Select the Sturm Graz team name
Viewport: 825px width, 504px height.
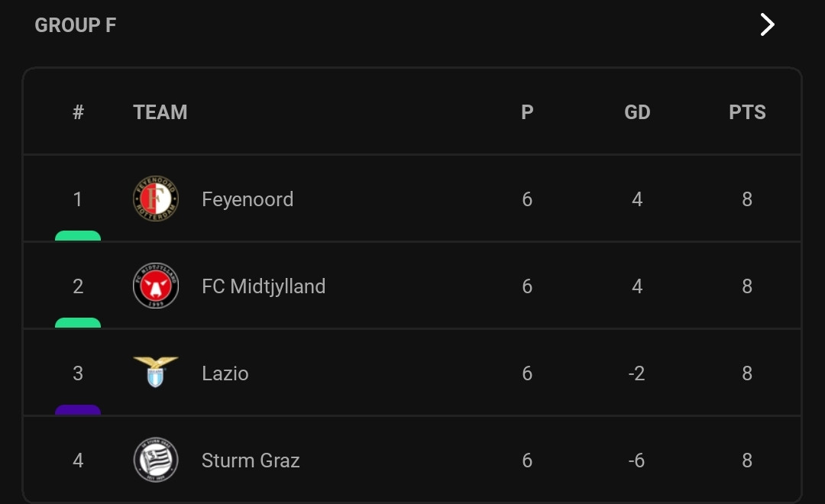pyautogui.click(x=251, y=460)
